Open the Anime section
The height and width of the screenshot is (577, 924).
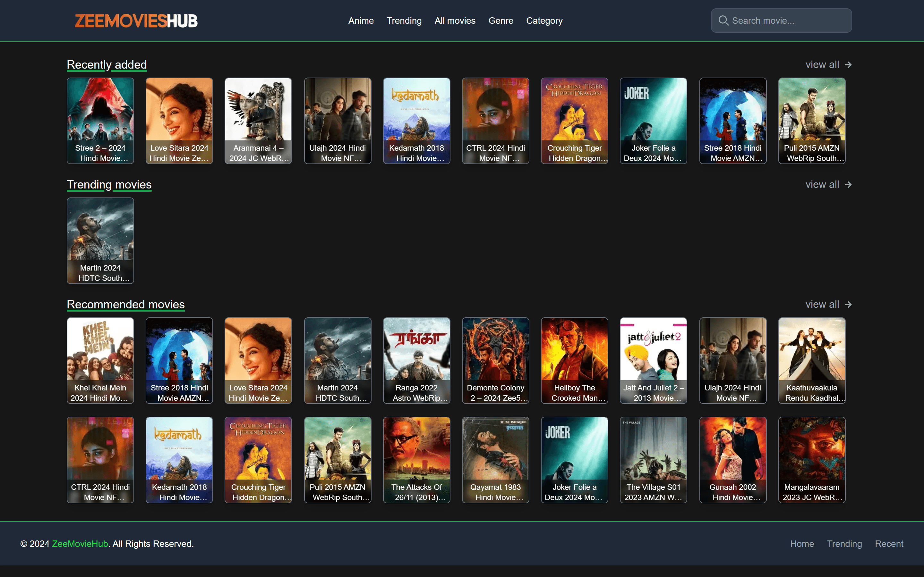(360, 21)
